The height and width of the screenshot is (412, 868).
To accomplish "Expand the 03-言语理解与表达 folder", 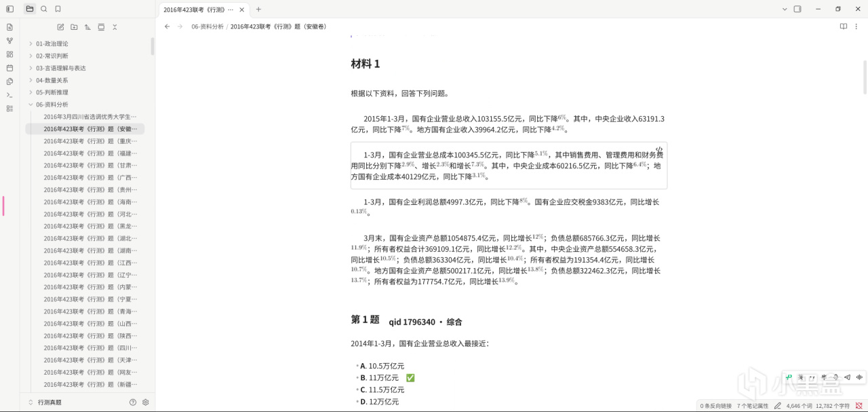I will click(x=31, y=68).
